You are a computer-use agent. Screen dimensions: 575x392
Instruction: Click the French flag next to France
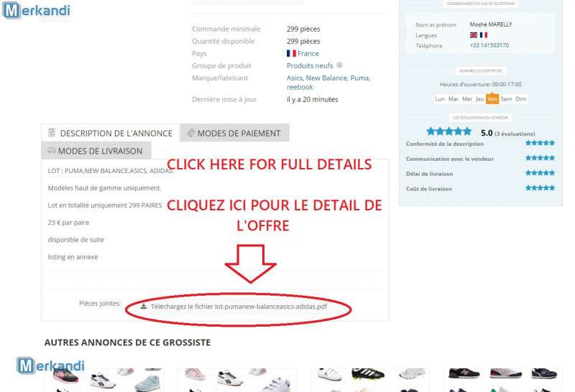291,54
